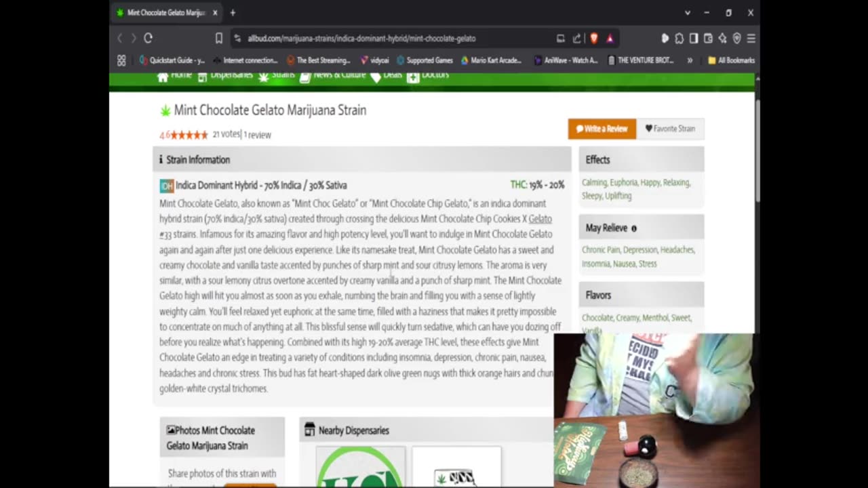Viewport: 868px width, 488px height.
Task: Open THE VENTURE BROT bookmark
Action: pyautogui.click(x=641, y=60)
